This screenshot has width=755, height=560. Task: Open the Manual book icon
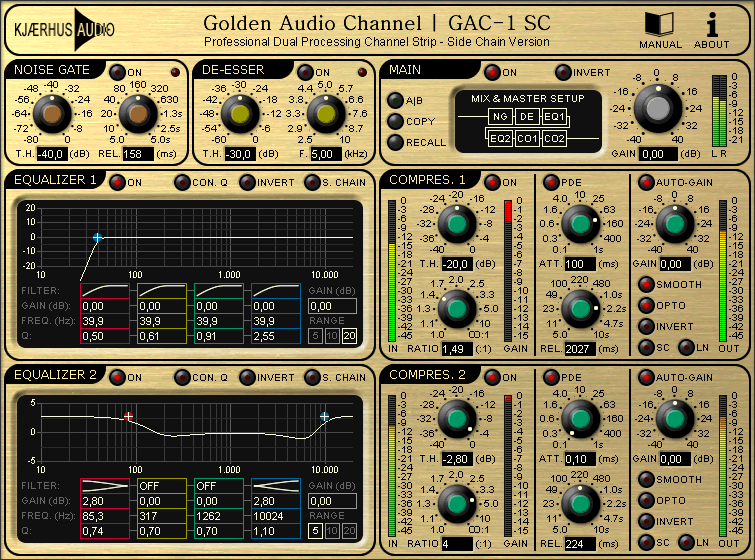click(660, 24)
